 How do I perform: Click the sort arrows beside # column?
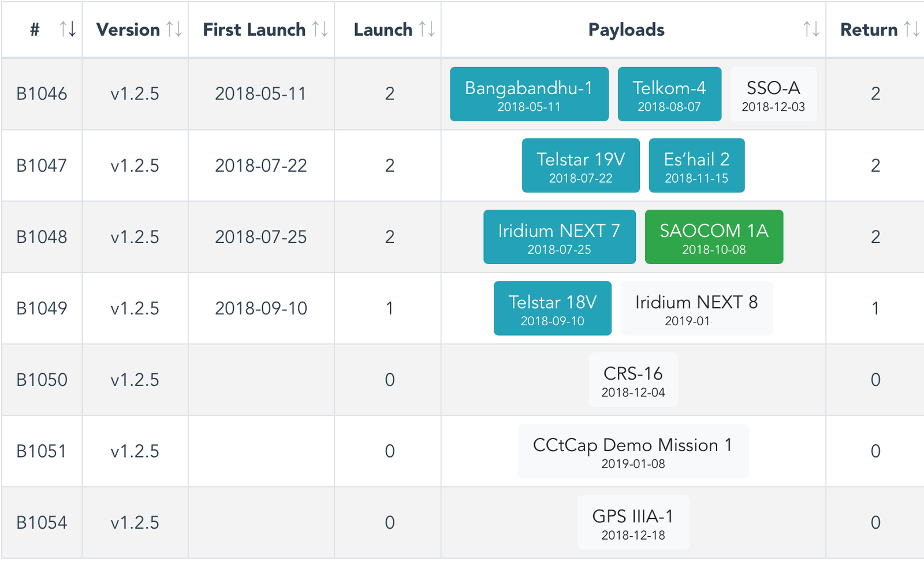click(x=68, y=29)
